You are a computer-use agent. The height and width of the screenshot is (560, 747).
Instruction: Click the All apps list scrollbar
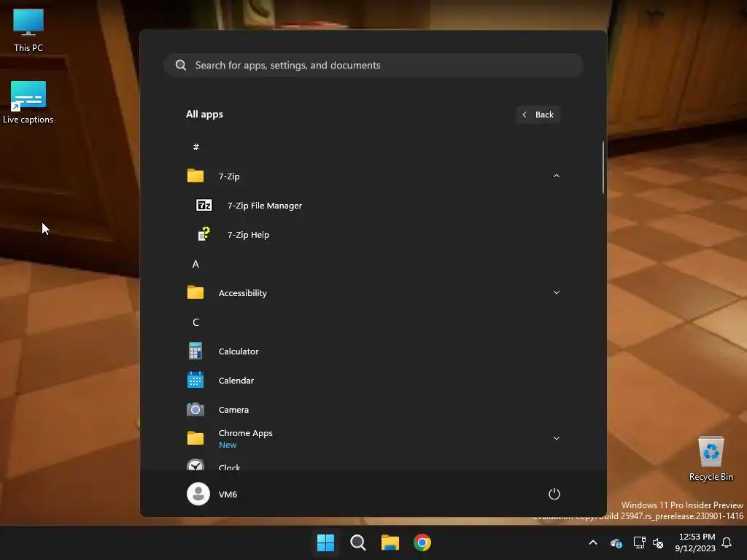(603, 167)
